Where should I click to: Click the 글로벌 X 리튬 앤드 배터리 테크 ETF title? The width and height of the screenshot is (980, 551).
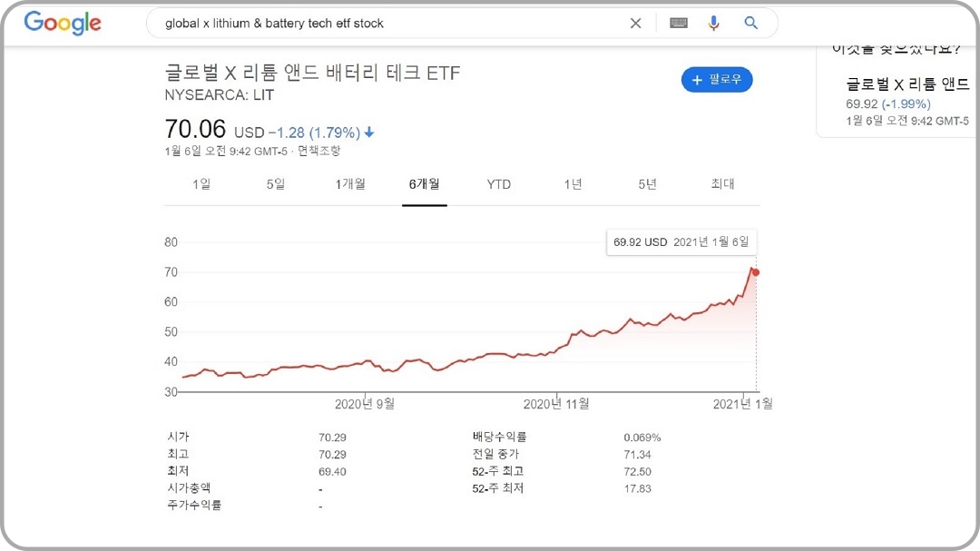click(312, 73)
